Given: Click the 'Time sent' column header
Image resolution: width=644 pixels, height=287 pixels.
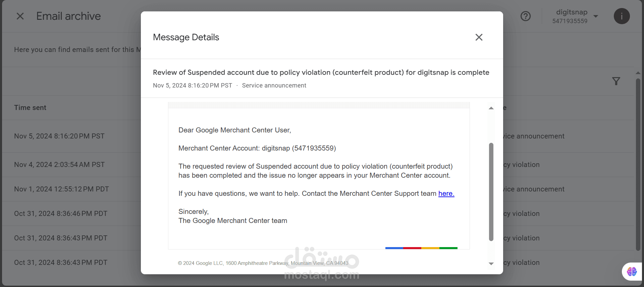Looking at the screenshot, I should click(30, 108).
